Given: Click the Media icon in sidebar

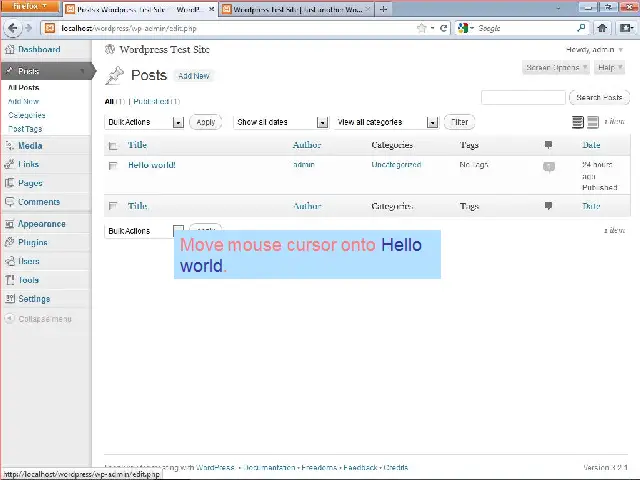Looking at the screenshot, I should pyautogui.click(x=9, y=146).
